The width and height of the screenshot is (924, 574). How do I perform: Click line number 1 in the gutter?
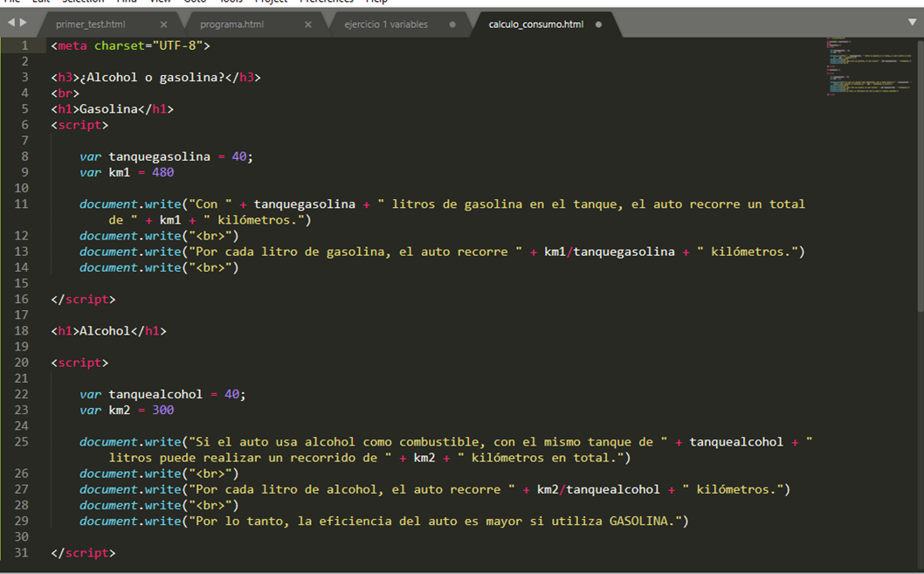point(24,45)
